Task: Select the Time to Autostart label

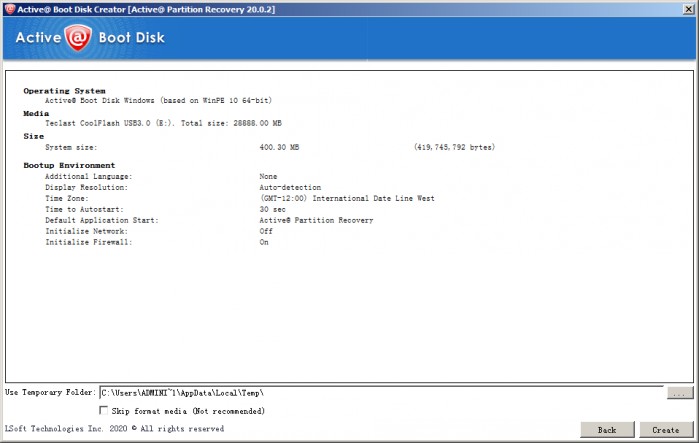Action: 84,209
